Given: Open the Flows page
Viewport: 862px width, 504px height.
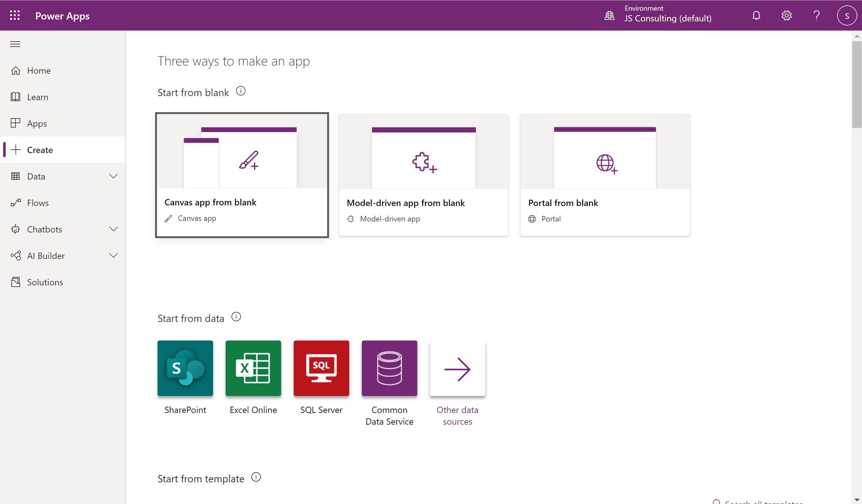Looking at the screenshot, I should (38, 203).
